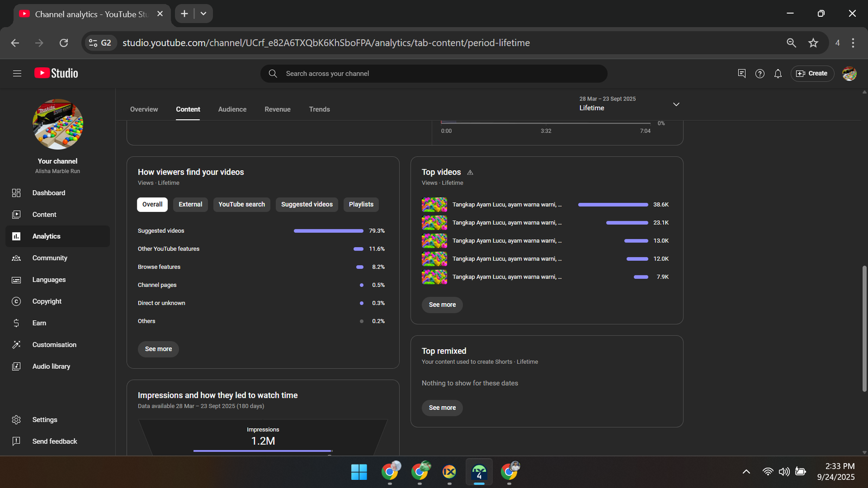This screenshot has width=868, height=488.
Task: Select the Playlists filter chip
Action: coord(361,204)
